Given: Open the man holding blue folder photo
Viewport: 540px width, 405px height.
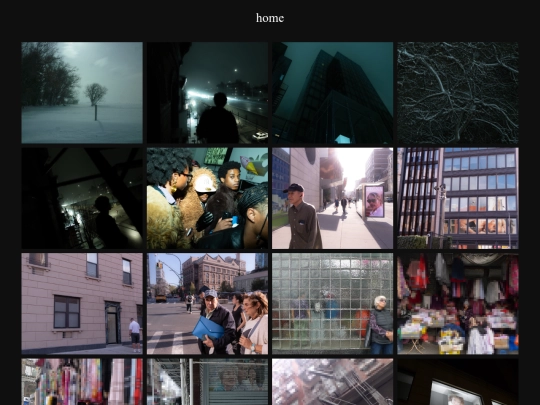Looking at the screenshot, I should 207,304.
